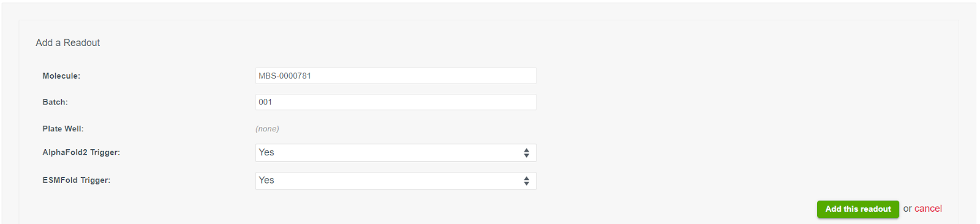This screenshot has height=224, width=980.
Task: Place cursor in MBS-0000781 text
Action: click(x=285, y=76)
